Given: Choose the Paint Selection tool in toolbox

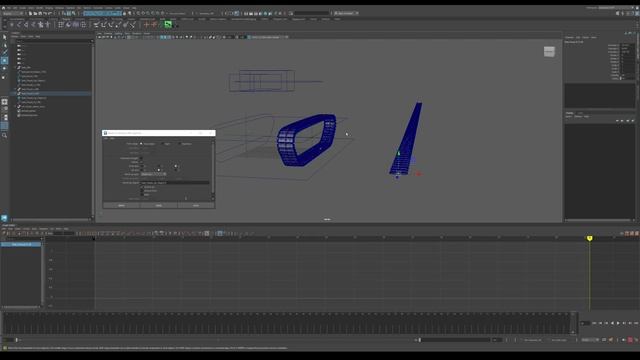Looking at the screenshot, I should pos(4,52).
